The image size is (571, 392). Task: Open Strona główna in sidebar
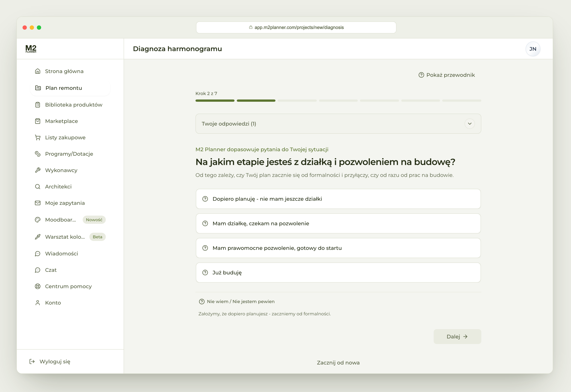70,71
